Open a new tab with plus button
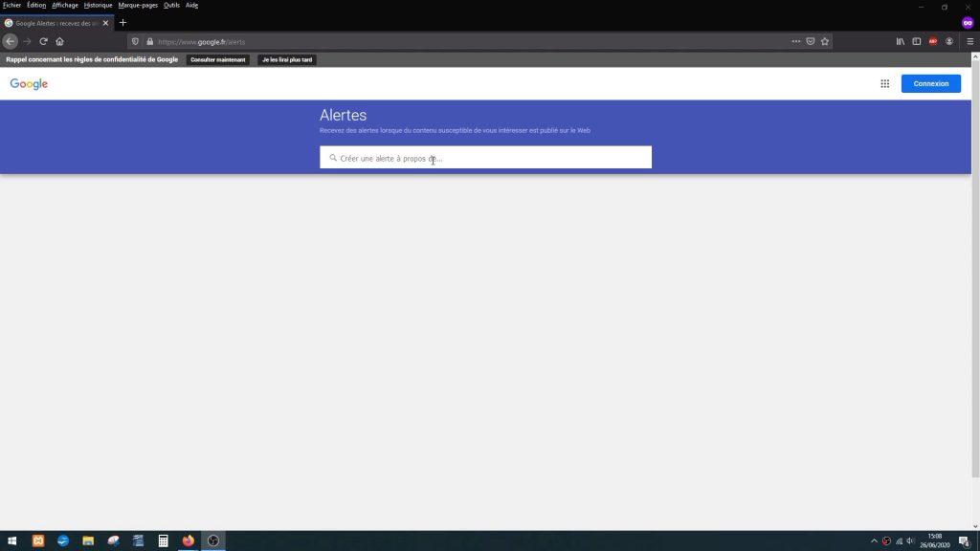 tap(122, 23)
